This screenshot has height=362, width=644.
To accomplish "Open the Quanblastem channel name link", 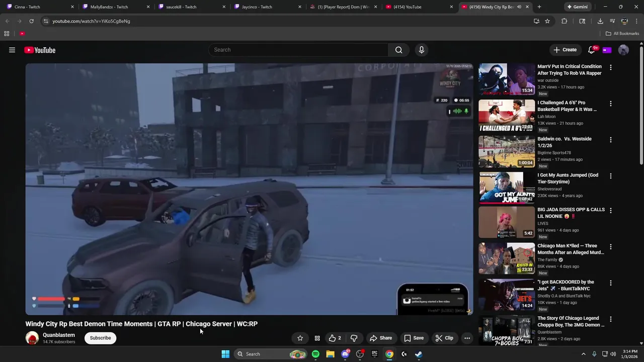I will [x=59, y=335].
